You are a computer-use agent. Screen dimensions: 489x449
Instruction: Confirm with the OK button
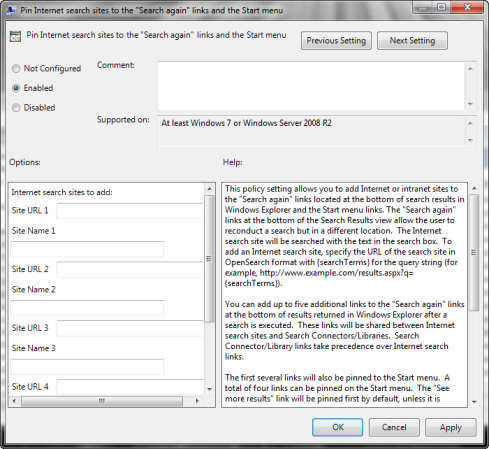point(338,427)
